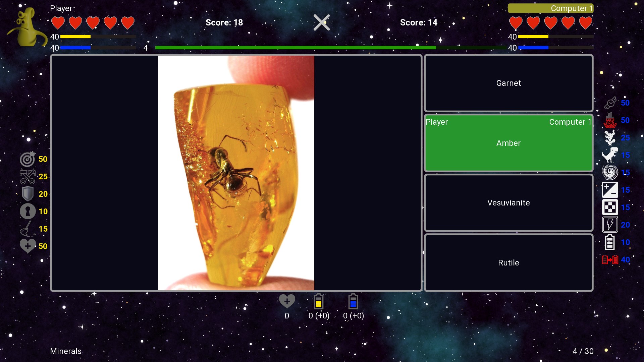Screen dimensions: 644x362
Task: Activate the shield defense power-up
Action: [x=28, y=194]
